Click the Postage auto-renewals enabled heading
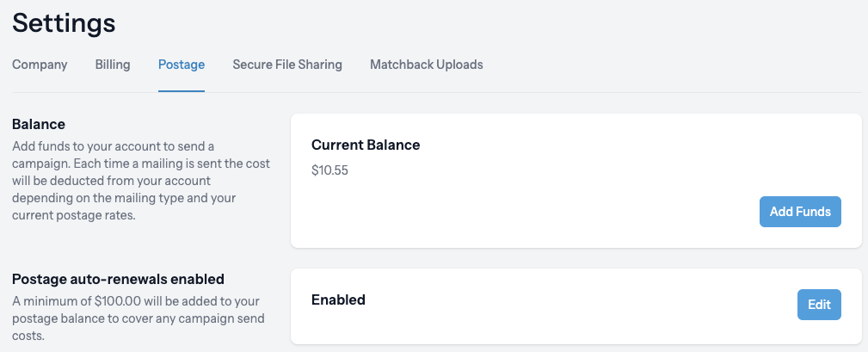The image size is (868, 352). pyautogui.click(x=118, y=280)
